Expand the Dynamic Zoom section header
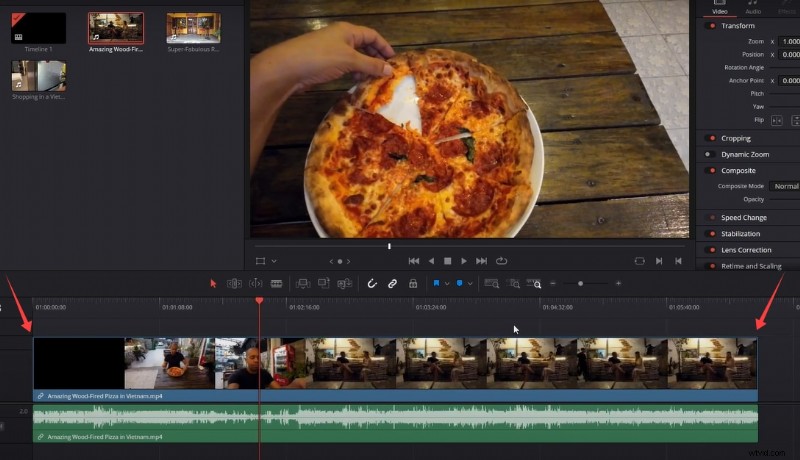800x460 pixels. pos(745,155)
